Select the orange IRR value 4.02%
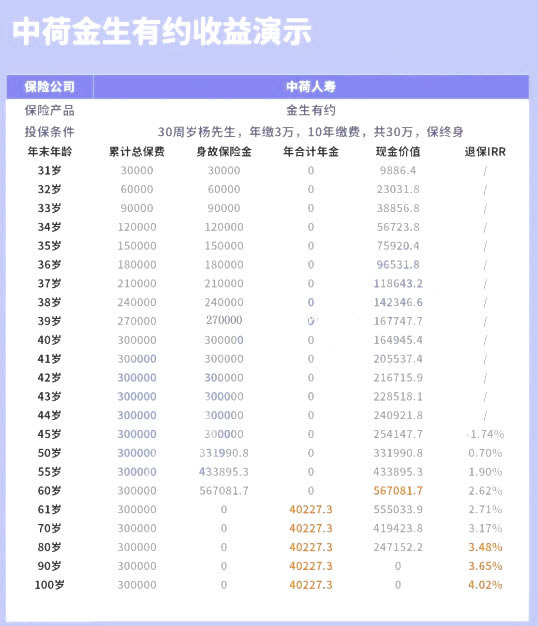Screen dimensions: 538x626 [485, 585]
